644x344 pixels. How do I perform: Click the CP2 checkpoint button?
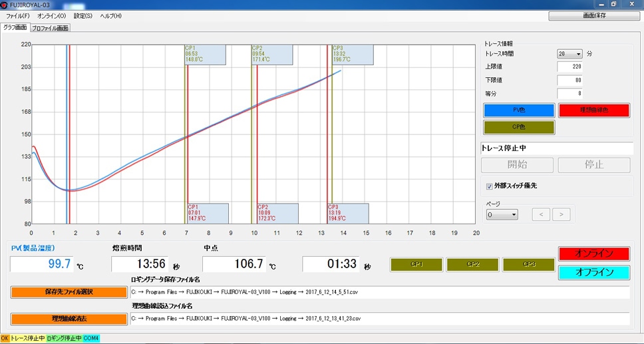(x=473, y=265)
